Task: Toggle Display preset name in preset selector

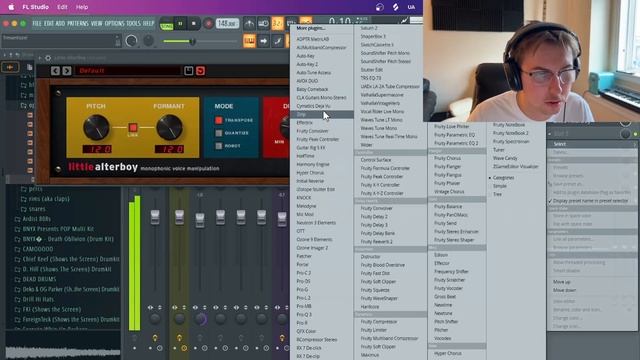Action: [592, 201]
